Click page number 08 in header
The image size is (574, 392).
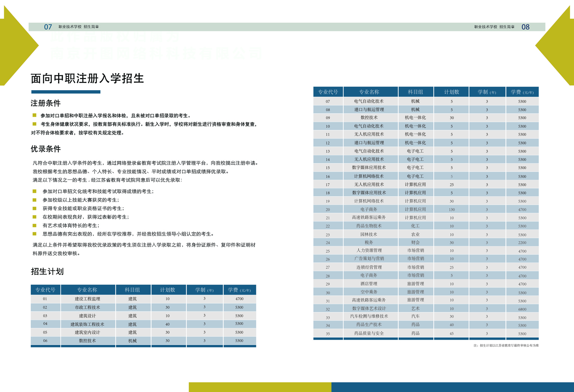pyautogui.click(x=525, y=27)
